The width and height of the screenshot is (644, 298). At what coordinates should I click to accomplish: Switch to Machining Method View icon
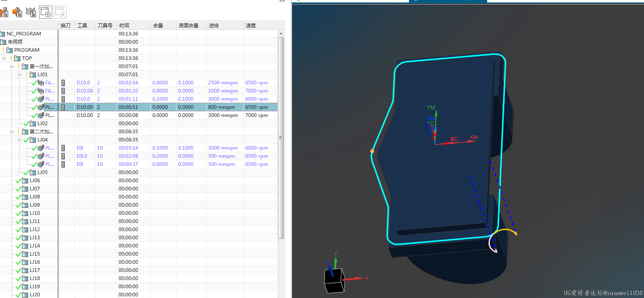pos(31,12)
